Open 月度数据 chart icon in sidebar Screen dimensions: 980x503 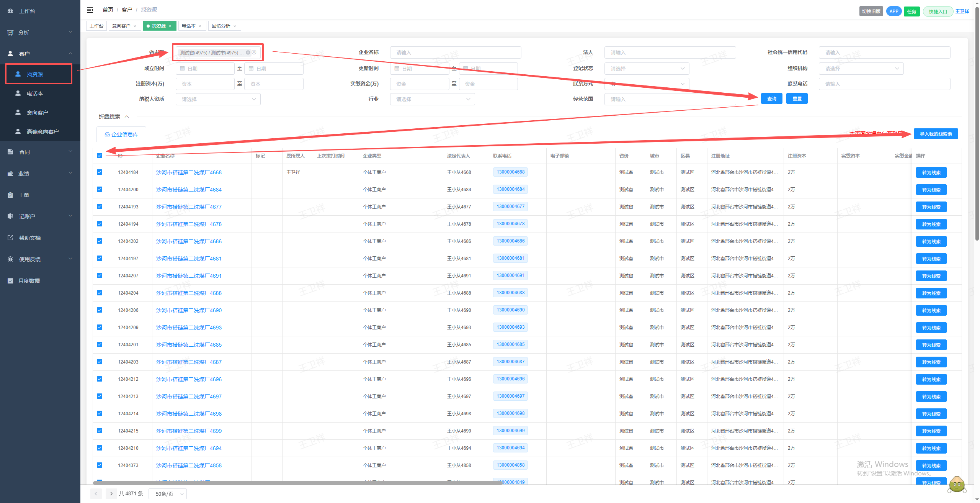point(10,280)
